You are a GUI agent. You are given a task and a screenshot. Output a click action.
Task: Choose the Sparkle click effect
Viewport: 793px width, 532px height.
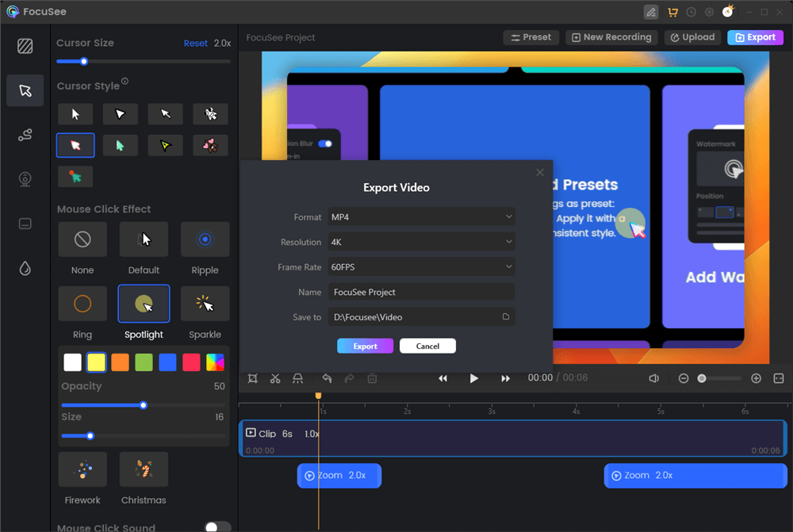[x=205, y=304]
